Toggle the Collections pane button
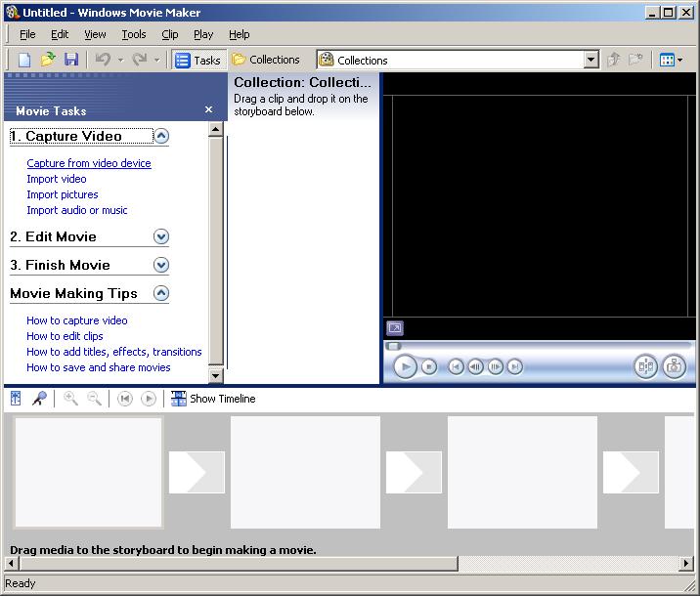700x596 pixels. point(266,60)
